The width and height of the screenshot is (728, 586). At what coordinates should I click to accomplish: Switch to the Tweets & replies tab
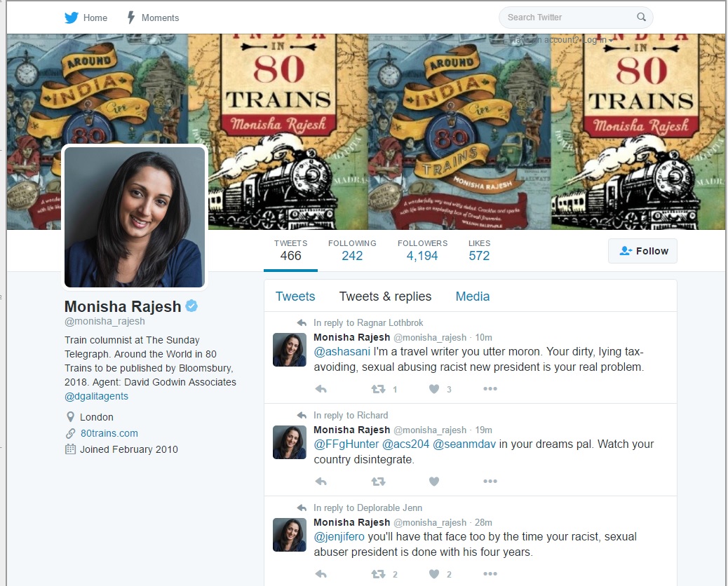point(385,296)
